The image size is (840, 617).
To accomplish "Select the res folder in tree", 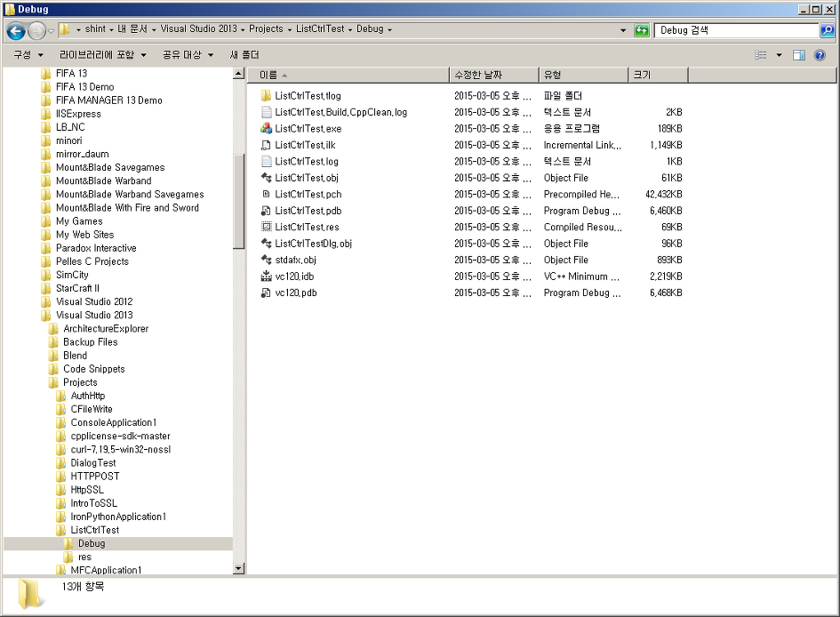I will [84, 557].
